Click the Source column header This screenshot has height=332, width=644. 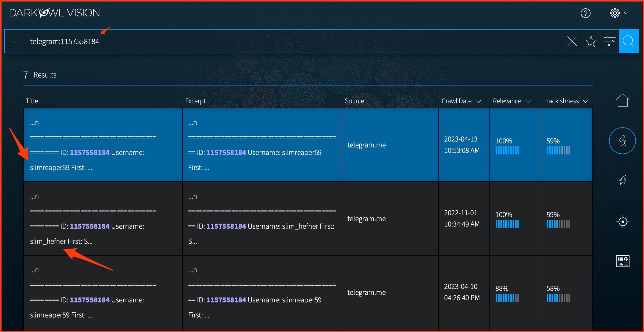click(x=355, y=101)
